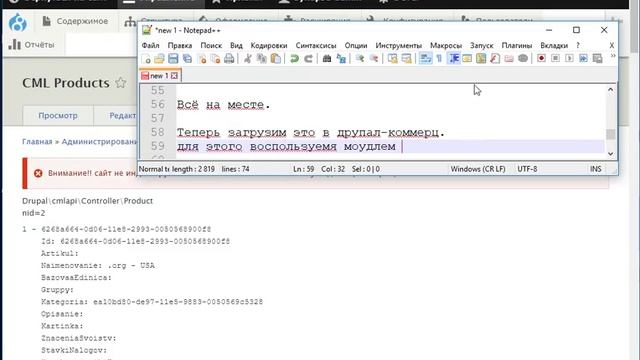Click the Open file toolbar icon
This screenshot has height=360, width=640.
[159, 58]
